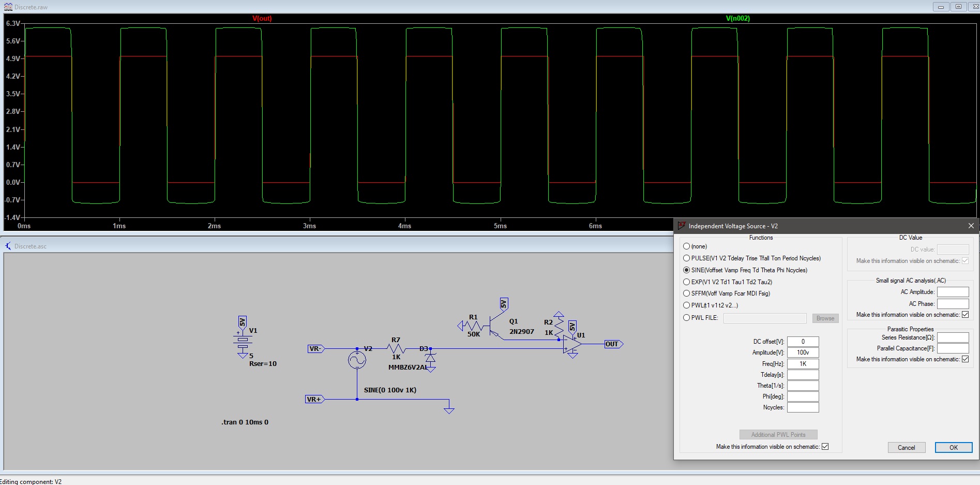Click the Freq[Hz] input field
This screenshot has height=485, width=980.
tap(803, 364)
